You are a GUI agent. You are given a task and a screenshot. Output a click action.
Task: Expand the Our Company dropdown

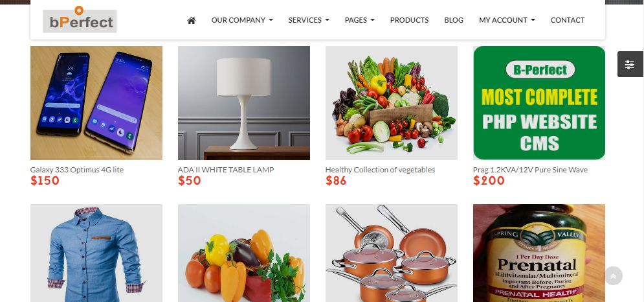click(x=242, y=20)
